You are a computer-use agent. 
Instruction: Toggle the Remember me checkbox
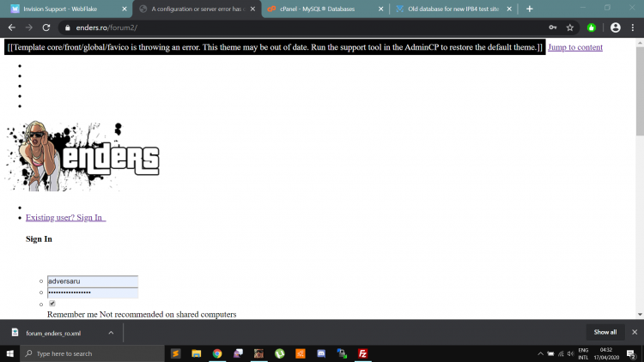click(x=52, y=304)
